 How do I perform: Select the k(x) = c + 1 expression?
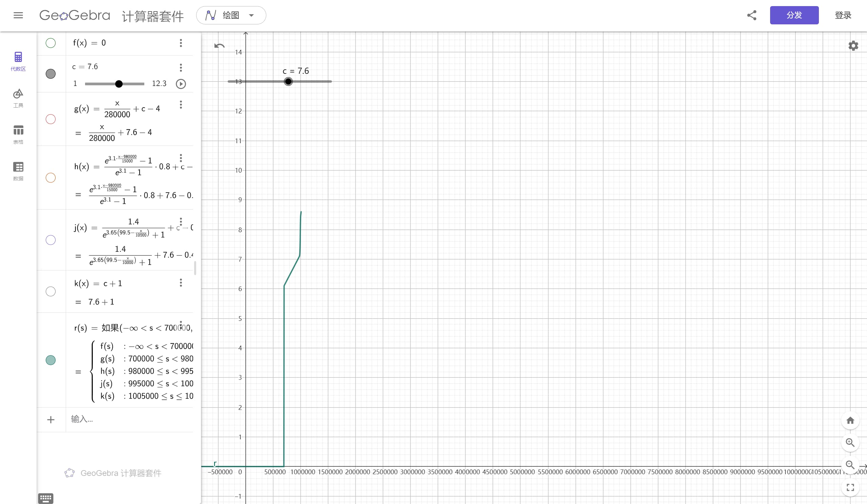[98, 283]
